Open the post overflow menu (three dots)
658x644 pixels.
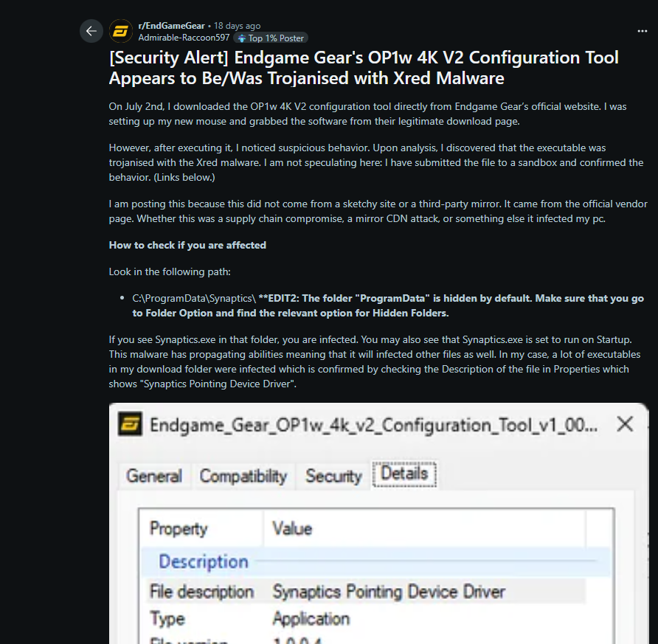pyautogui.click(x=642, y=31)
